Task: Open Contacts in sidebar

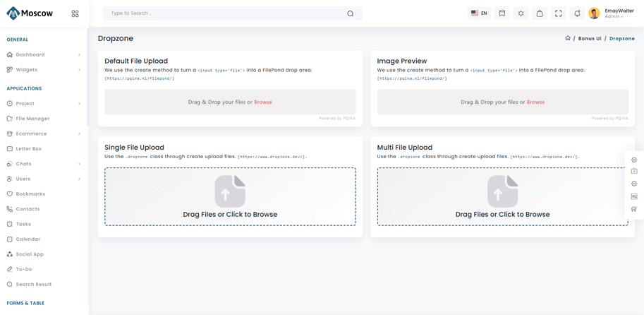Action: point(28,209)
